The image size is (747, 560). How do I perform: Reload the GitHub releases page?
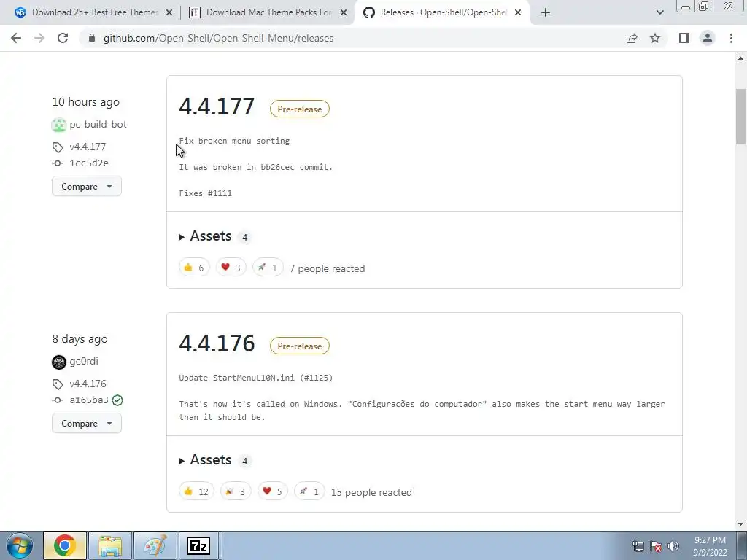[x=63, y=38]
